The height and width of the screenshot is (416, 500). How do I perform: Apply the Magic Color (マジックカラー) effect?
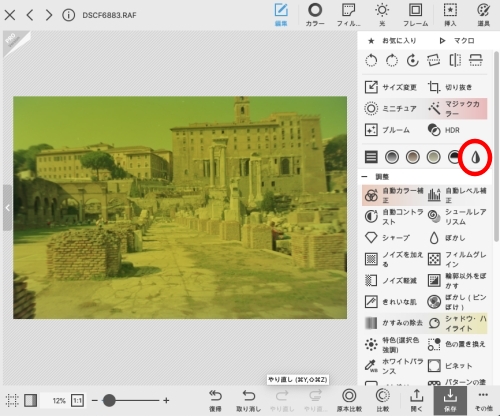coord(456,109)
